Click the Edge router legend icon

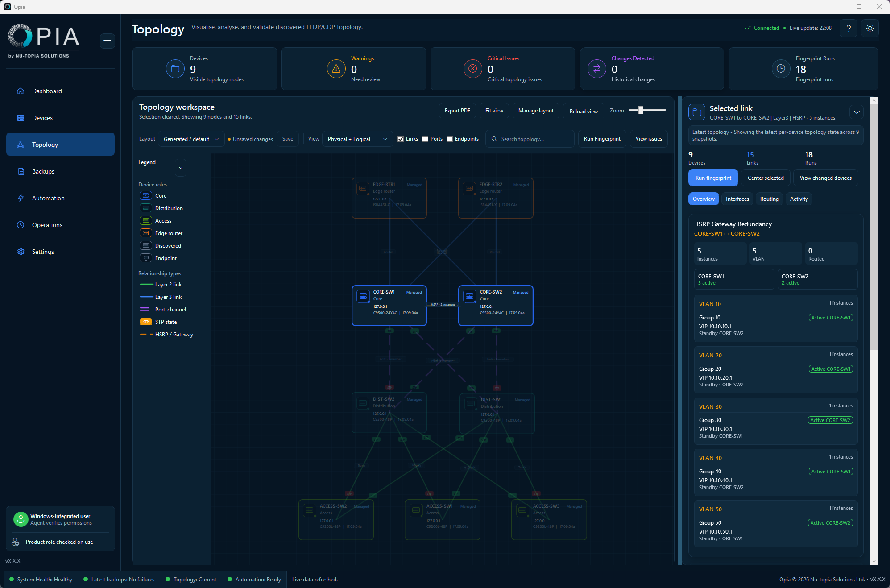pos(146,233)
